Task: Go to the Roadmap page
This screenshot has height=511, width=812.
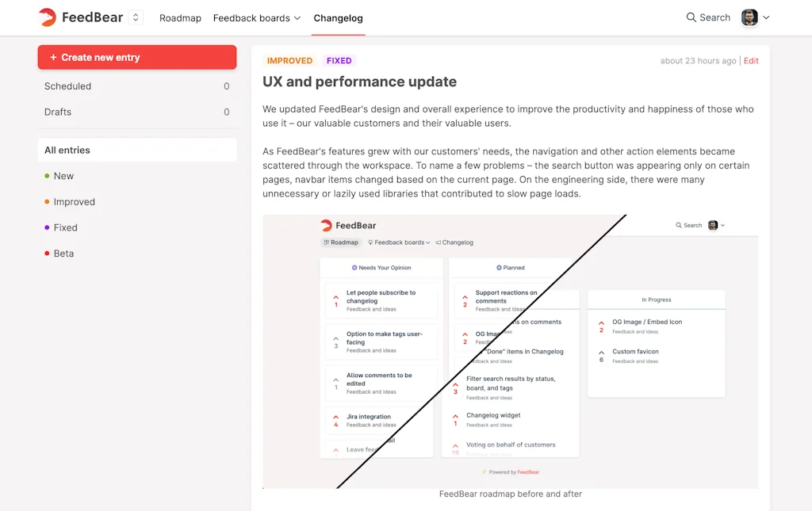Action: pos(180,17)
